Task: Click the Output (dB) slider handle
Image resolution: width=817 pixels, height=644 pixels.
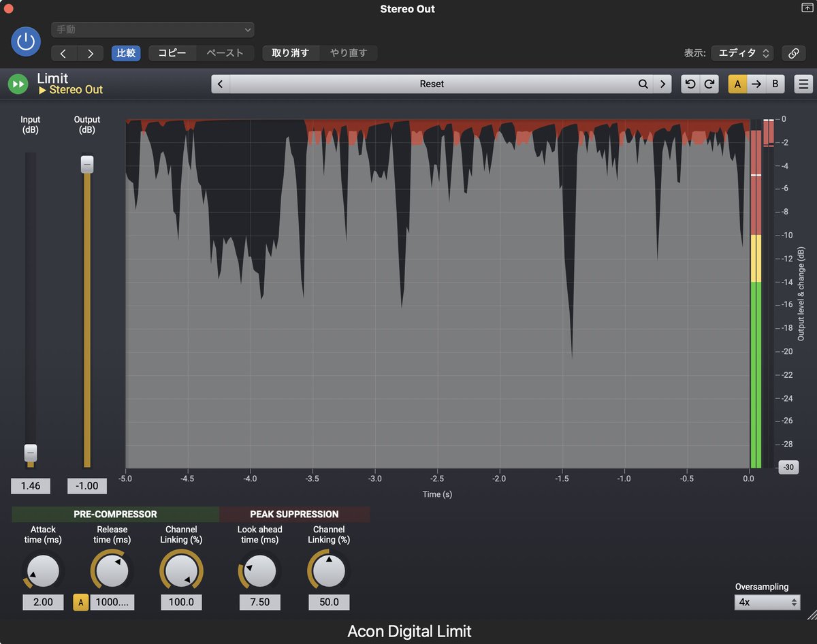Action: point(87,164)
